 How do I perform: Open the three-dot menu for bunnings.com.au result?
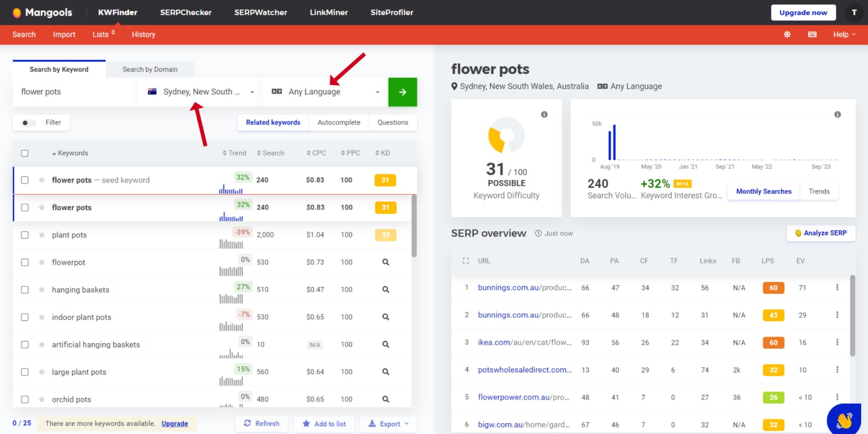[x=837, y=287]
